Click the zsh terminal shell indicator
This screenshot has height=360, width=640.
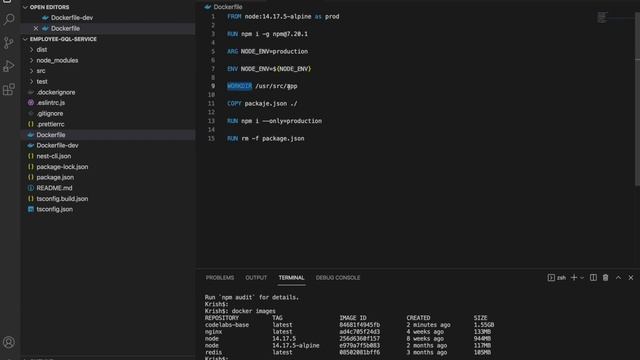(x=557, y=278)
